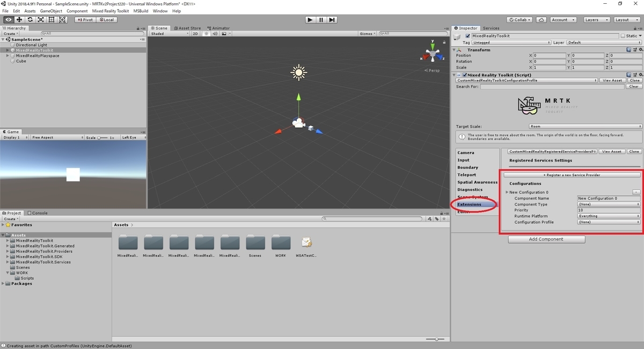Open Transform component preset icon

click(634, 50)
